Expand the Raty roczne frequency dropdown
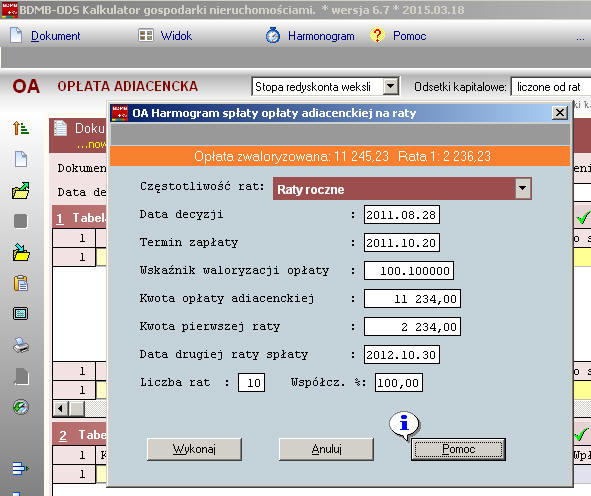 (523, 188)
